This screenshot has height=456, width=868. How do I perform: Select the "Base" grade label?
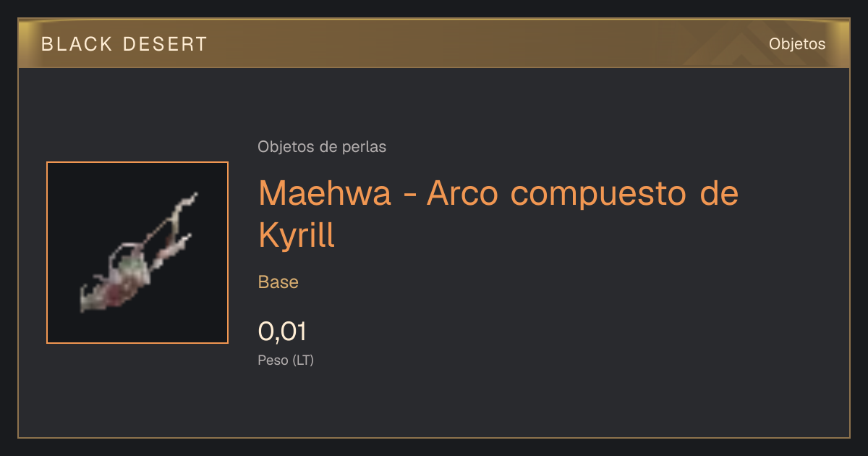point(278,282)
